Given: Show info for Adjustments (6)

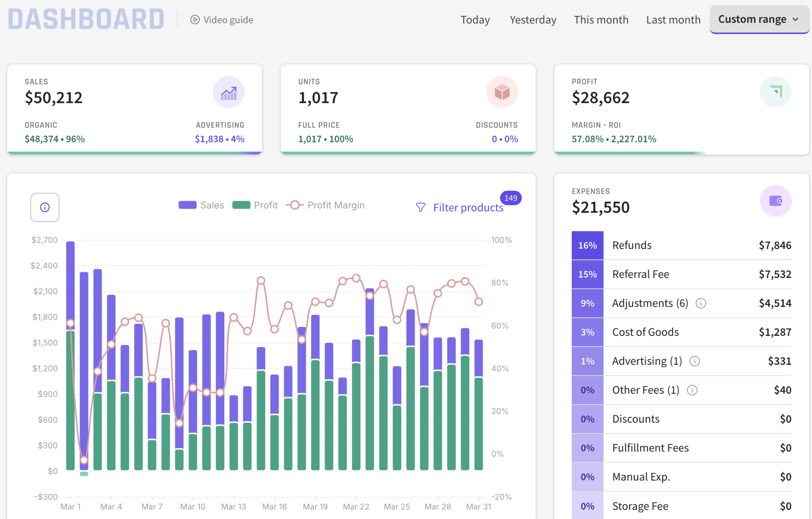Looking at the screenshot, I should 701,303.
